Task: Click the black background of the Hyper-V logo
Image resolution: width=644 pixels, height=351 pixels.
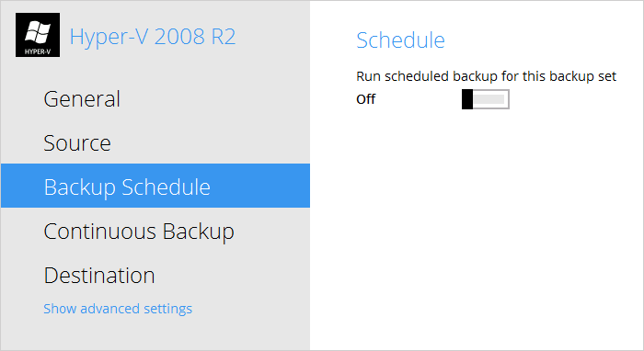Action: [x=20, y=17]
